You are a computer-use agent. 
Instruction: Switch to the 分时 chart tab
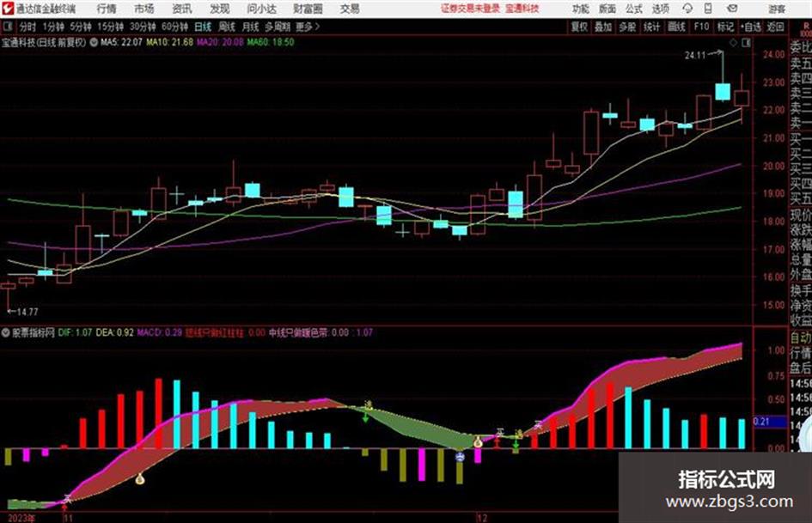tap(27, 27)
